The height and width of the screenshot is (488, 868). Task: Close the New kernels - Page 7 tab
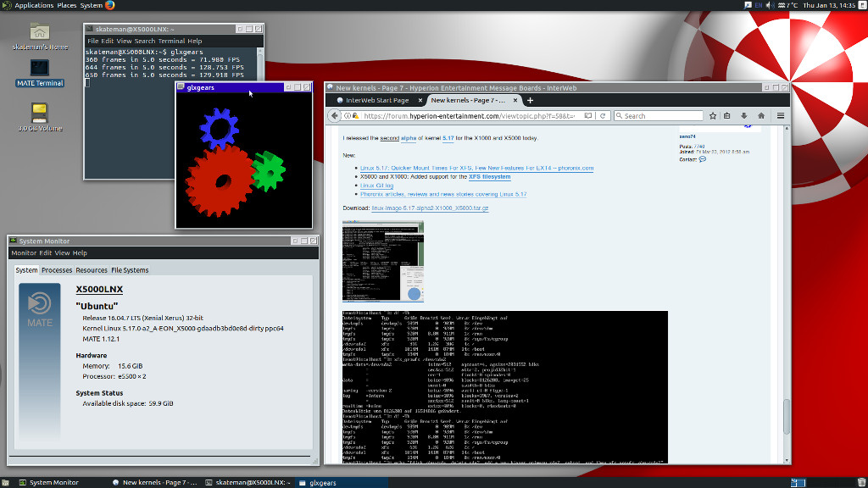click(515, 100)
